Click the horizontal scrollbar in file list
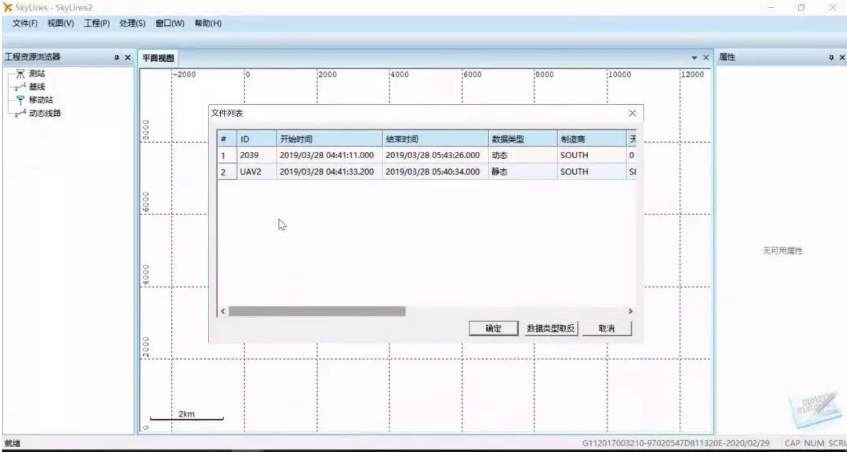The width and height of the screenshot is (847, 452). click(x=316, y=311)
